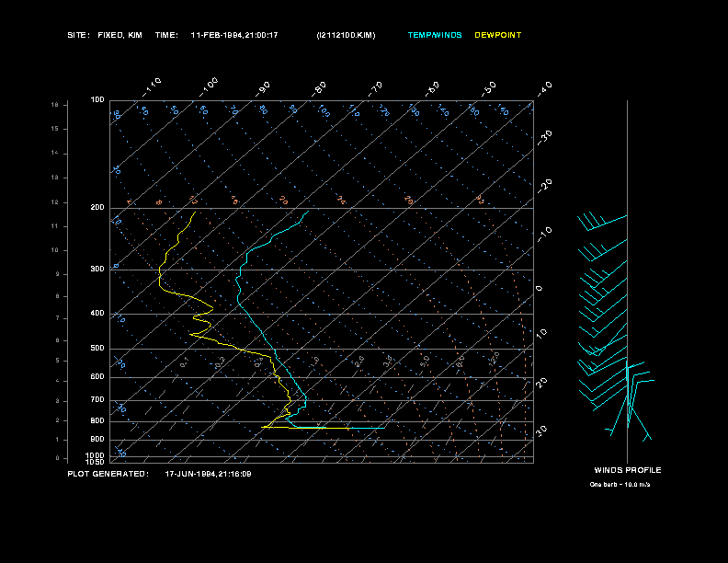The width and height of the screenshot is (728, 563).
Task: Click the 800 pressure level label
Action: [97, 420]
